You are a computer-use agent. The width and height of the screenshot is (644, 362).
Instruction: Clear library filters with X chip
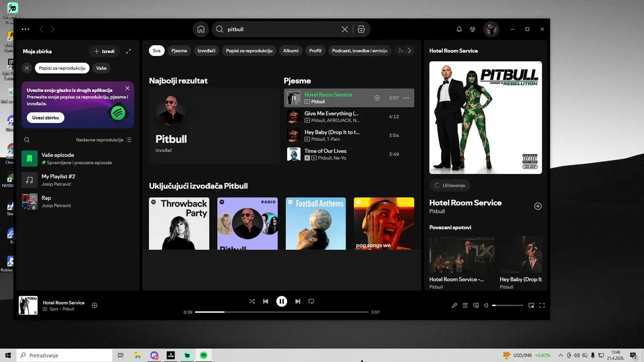[27, 68]
